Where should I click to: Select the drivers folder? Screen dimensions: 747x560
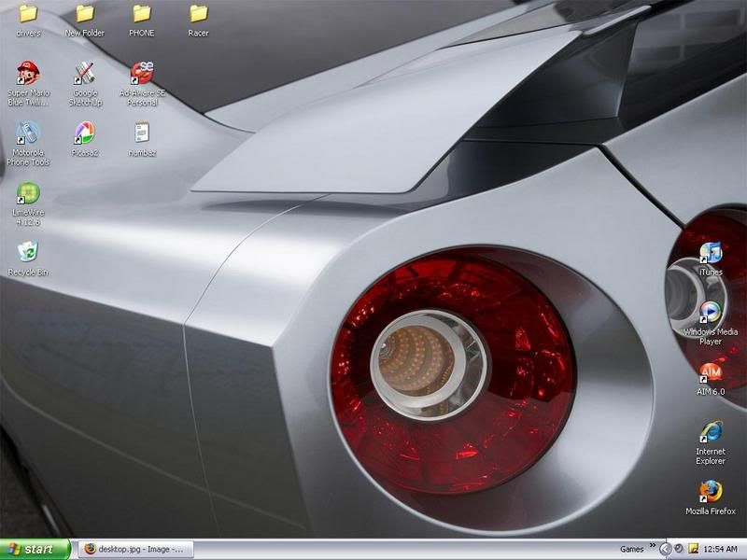tap(28, 14)
